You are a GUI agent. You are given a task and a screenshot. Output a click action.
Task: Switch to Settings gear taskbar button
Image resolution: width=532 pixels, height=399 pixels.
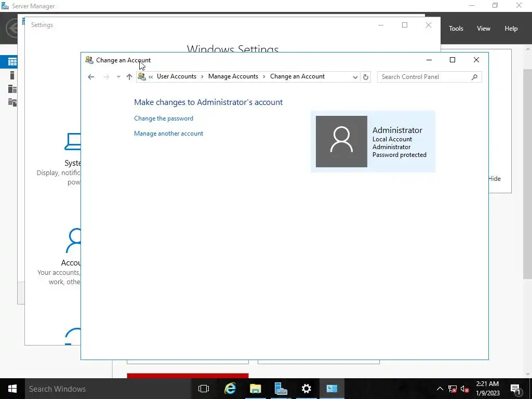tap(307, 389)
